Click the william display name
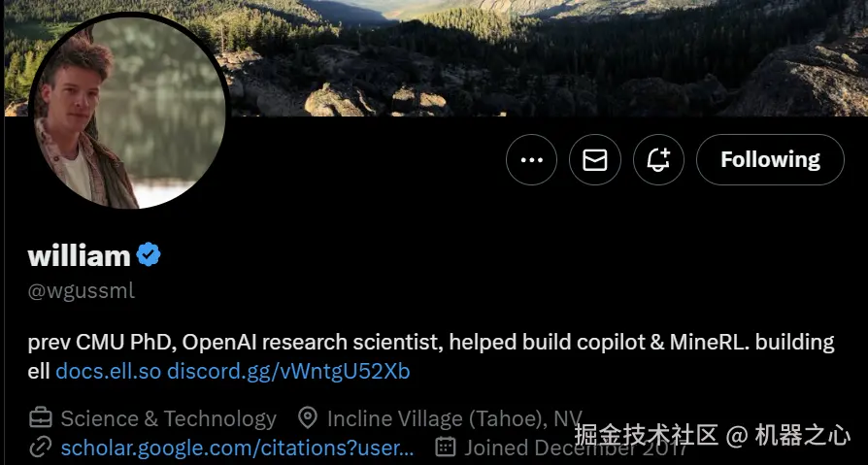Image resolution: width=868 pixels, height=465 pixels. [x=80, y=255]
